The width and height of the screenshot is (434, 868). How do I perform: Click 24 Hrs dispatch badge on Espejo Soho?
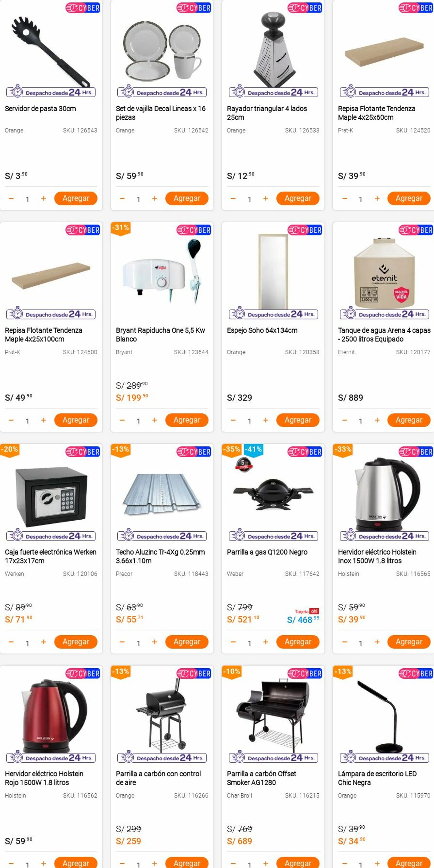273,314
